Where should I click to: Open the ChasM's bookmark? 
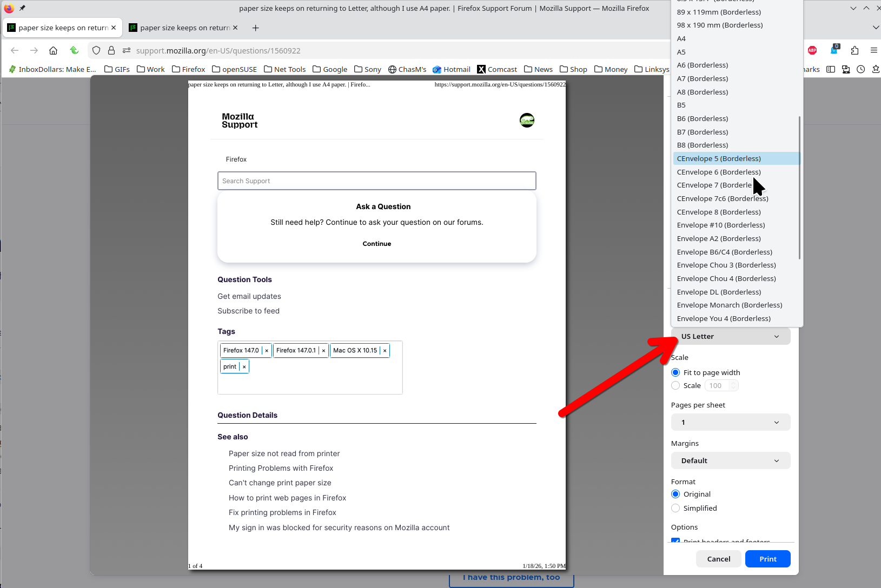point(407,69)
